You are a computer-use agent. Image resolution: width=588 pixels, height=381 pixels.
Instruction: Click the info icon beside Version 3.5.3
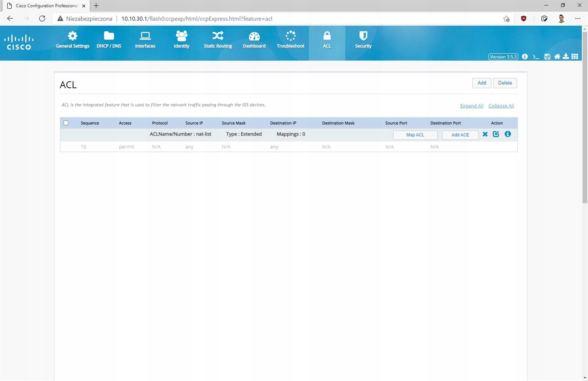click(525, 57)
